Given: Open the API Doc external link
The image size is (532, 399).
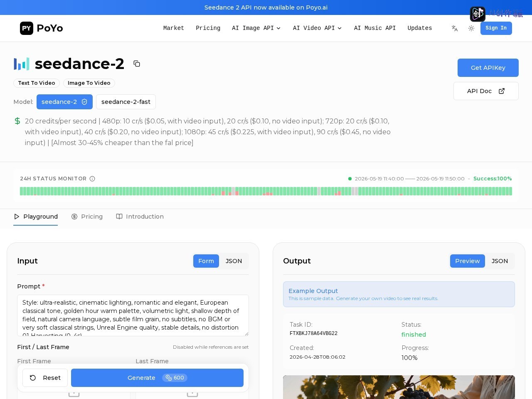Looking at the screenshot, I should coord(486,91).
